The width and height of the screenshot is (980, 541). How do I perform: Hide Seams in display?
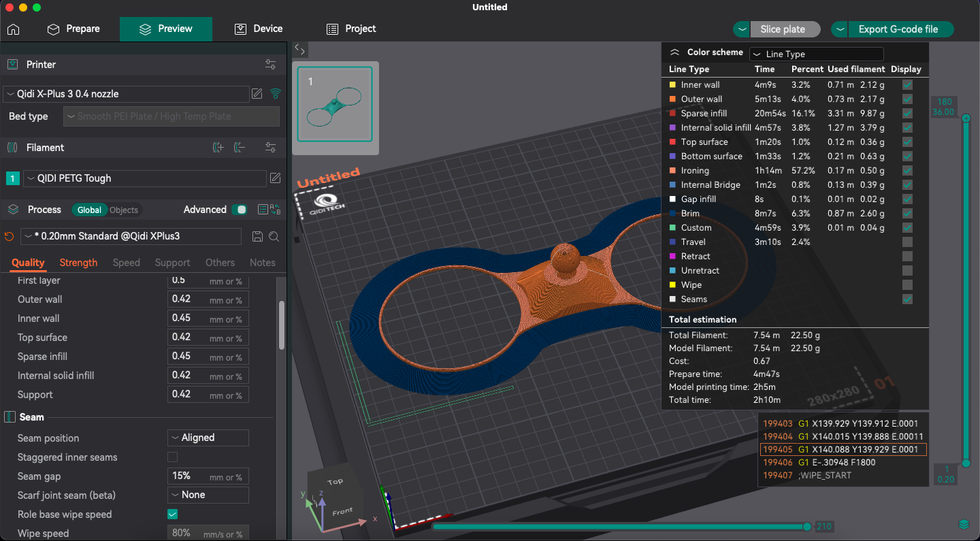(x=907, y=299)
